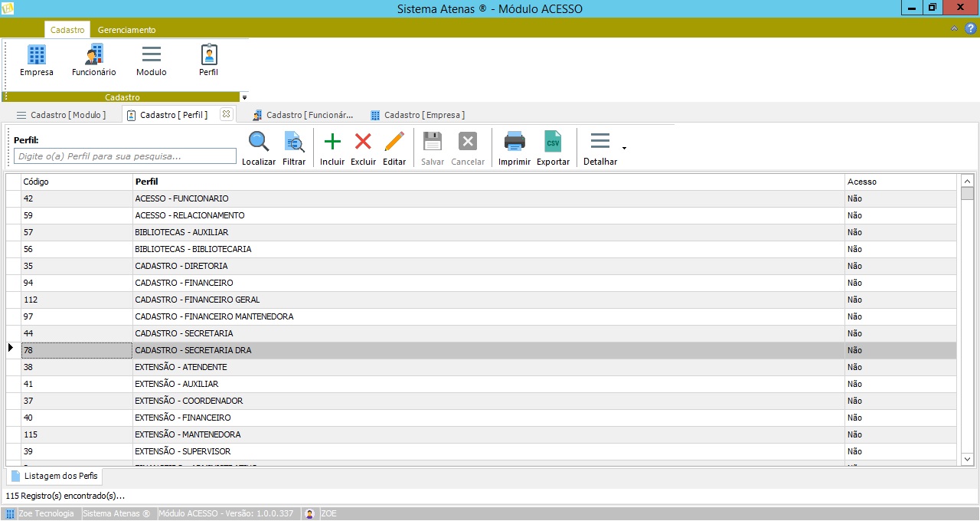Open the Empresa registration icon
This screenshot has width=980, height=521.
pyautogui.click(x=37, y=55)
